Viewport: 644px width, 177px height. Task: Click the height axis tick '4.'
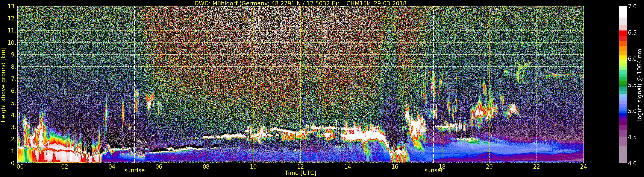[x=14, y=115]
